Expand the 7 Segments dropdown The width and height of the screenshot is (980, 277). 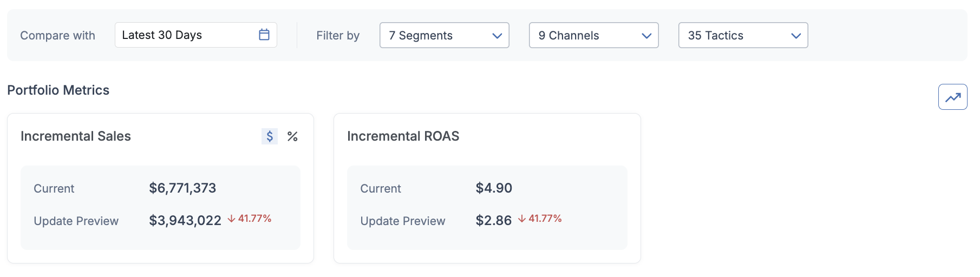(x=444, y=35)
